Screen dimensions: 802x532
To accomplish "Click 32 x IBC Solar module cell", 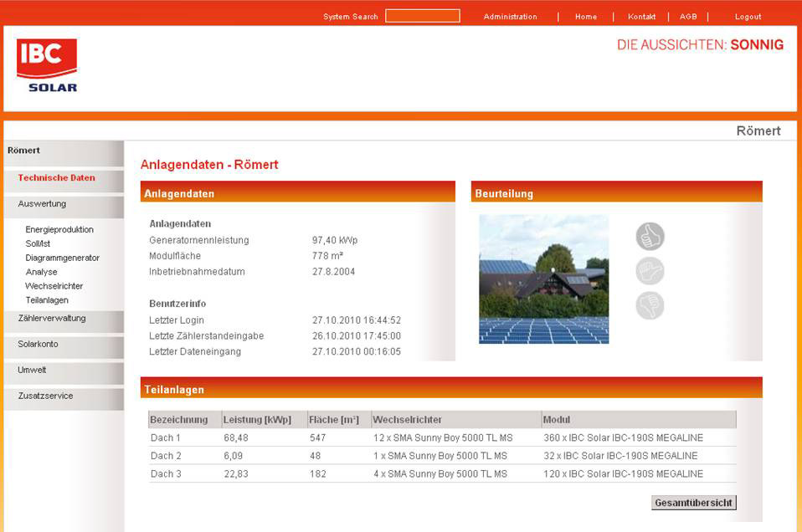I will (620, 456).
